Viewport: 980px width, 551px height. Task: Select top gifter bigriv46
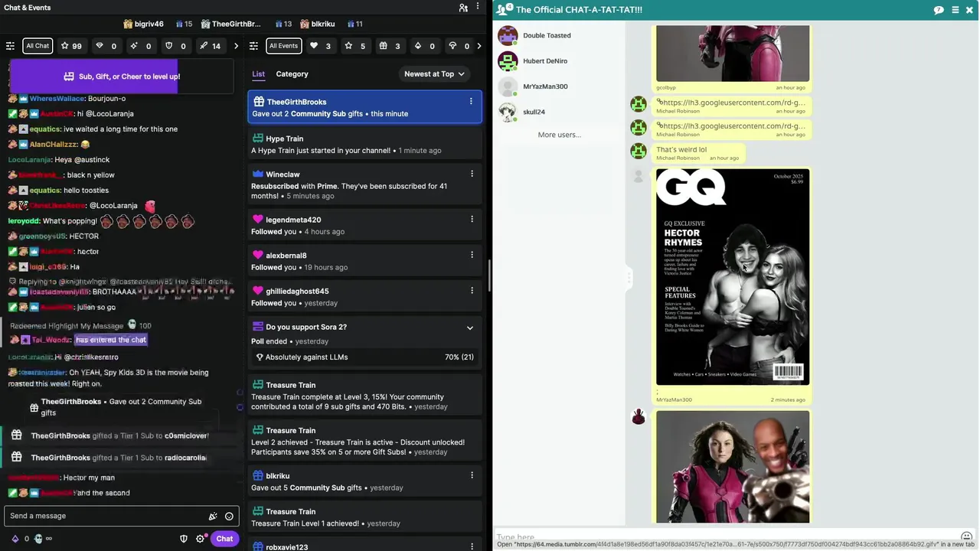click(x=143, y=24)
